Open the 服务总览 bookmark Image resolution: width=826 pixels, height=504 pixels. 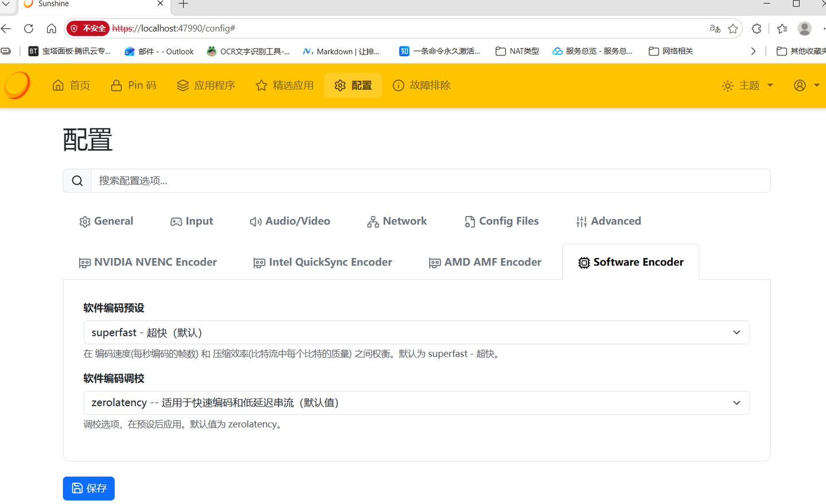[x=593, y=51]
